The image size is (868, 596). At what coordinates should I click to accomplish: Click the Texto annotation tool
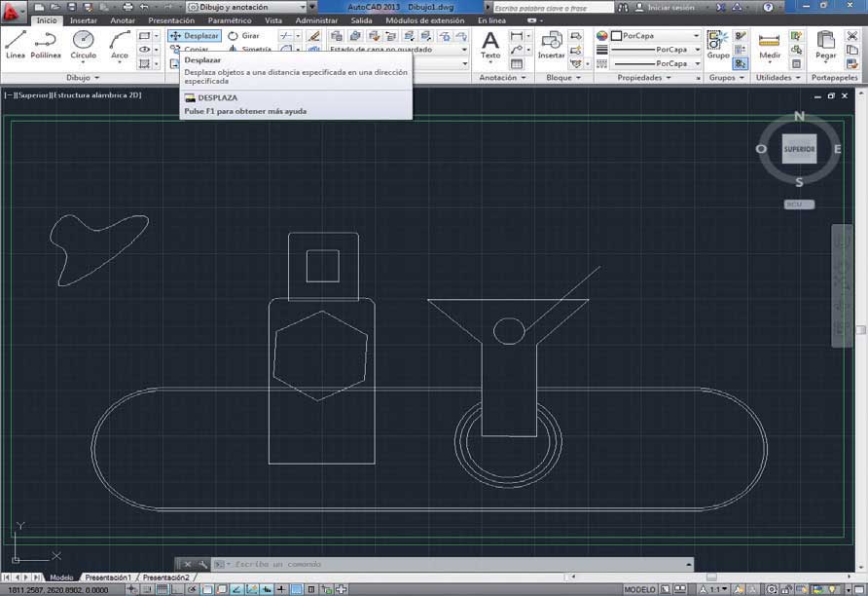(490, 44)
